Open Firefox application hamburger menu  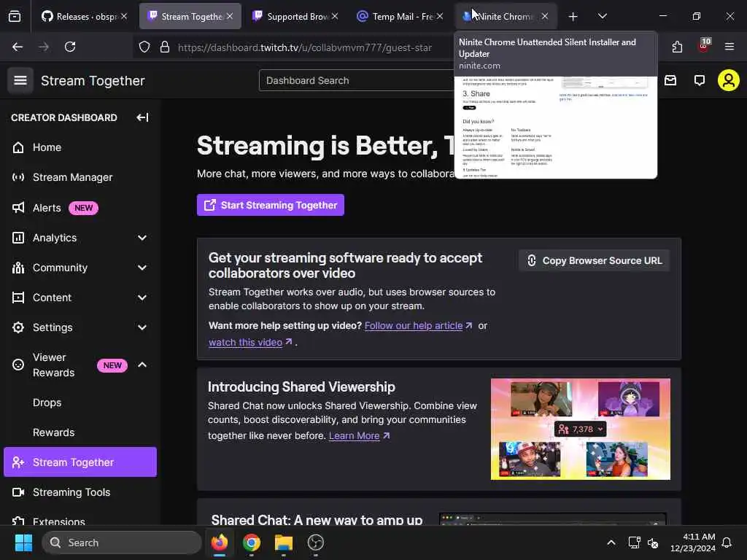729,47
